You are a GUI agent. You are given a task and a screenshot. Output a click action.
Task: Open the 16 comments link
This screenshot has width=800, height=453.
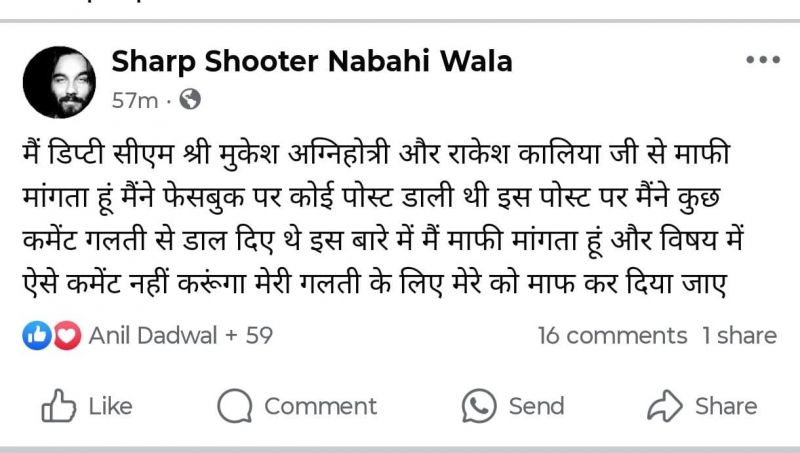coord(612,336)
